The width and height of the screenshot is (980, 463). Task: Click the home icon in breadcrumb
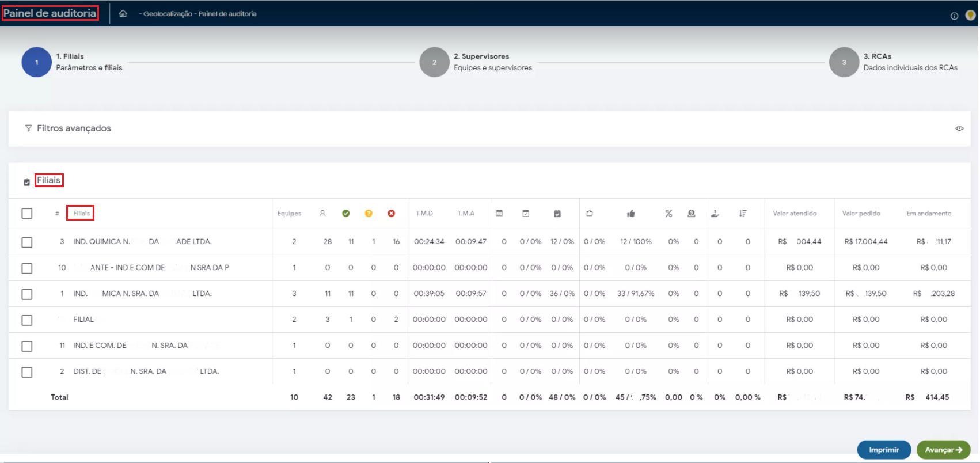coord(123,13)
